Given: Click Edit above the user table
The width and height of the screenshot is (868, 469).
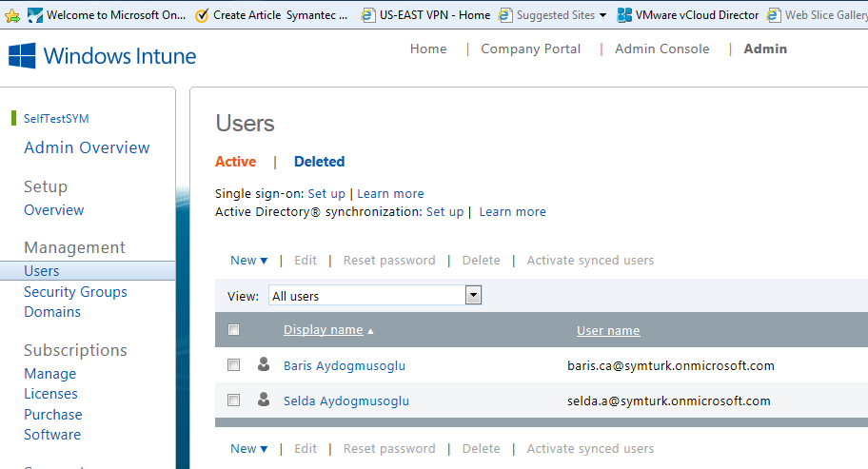Looking at the screenshot, I should click(x=305, y=261).
